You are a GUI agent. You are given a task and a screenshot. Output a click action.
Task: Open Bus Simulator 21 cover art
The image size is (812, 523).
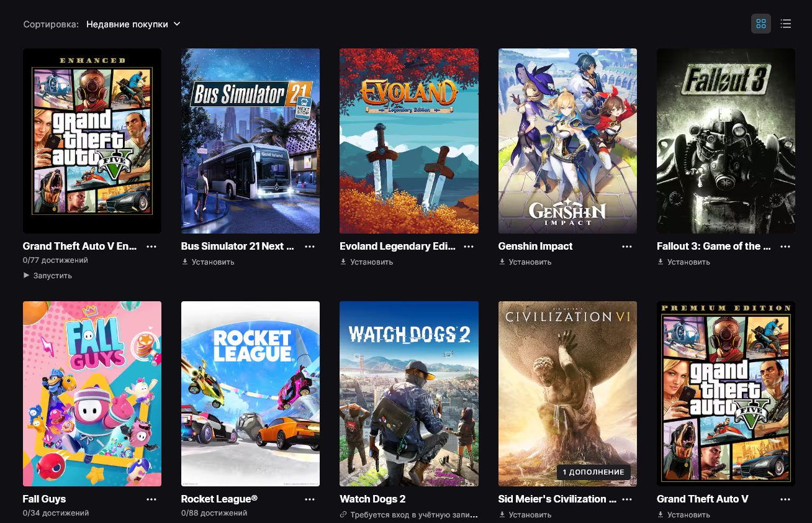pos(250,141)
